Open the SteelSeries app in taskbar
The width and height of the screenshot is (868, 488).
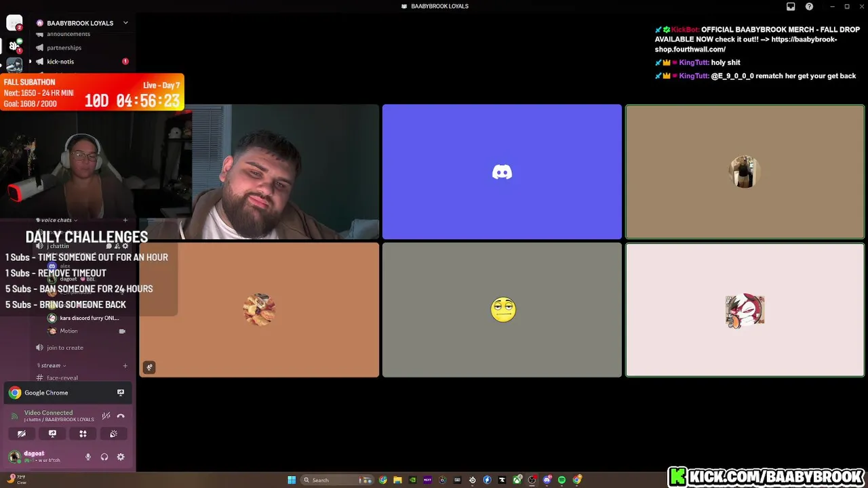[473, 480]
